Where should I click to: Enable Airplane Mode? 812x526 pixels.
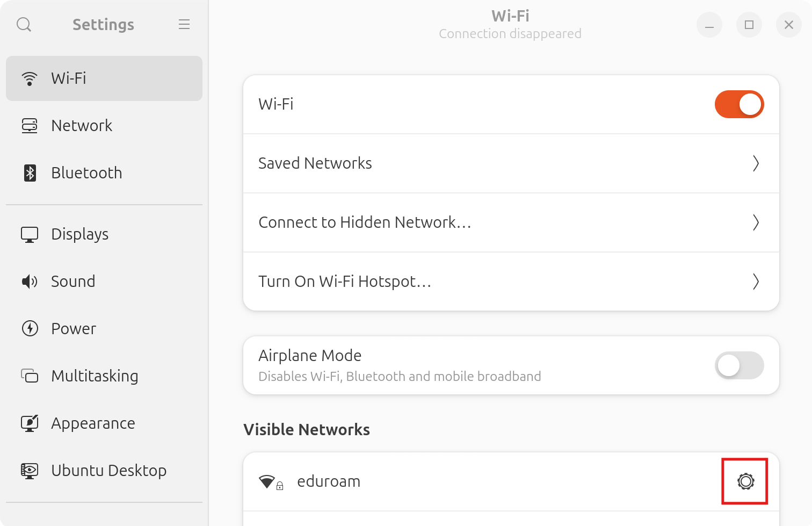740,365
